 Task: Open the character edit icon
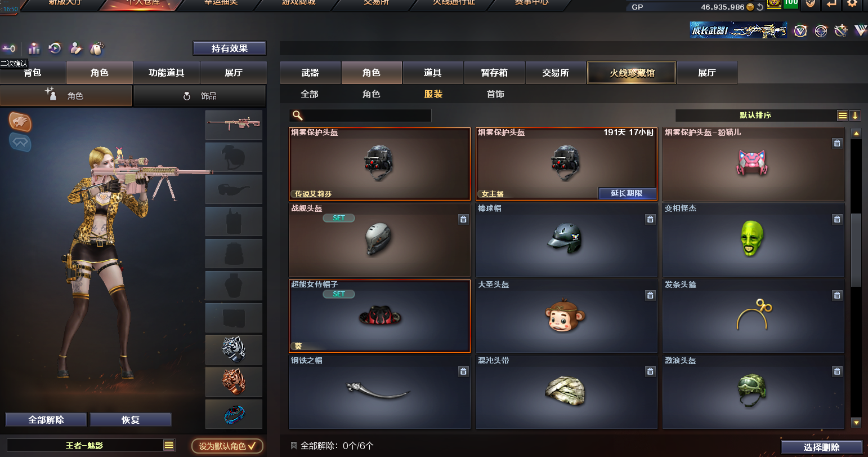coord(75,48)
